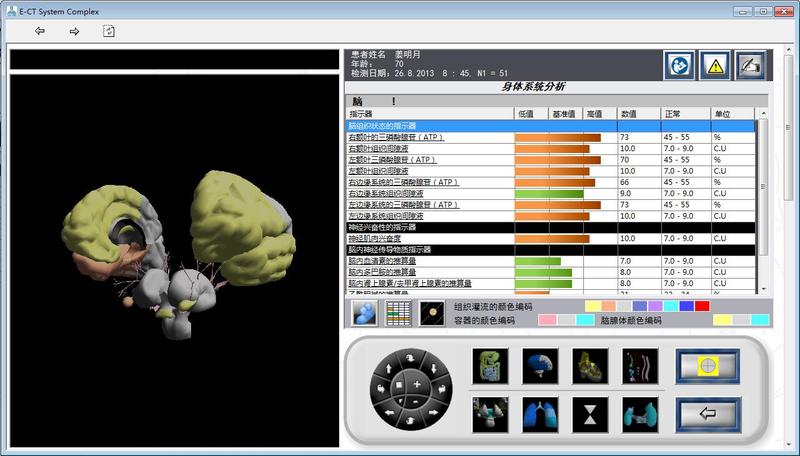Click the forward arrow in top toolbar
This screenshot has height=456, width=800.
[x=74, y=31]
